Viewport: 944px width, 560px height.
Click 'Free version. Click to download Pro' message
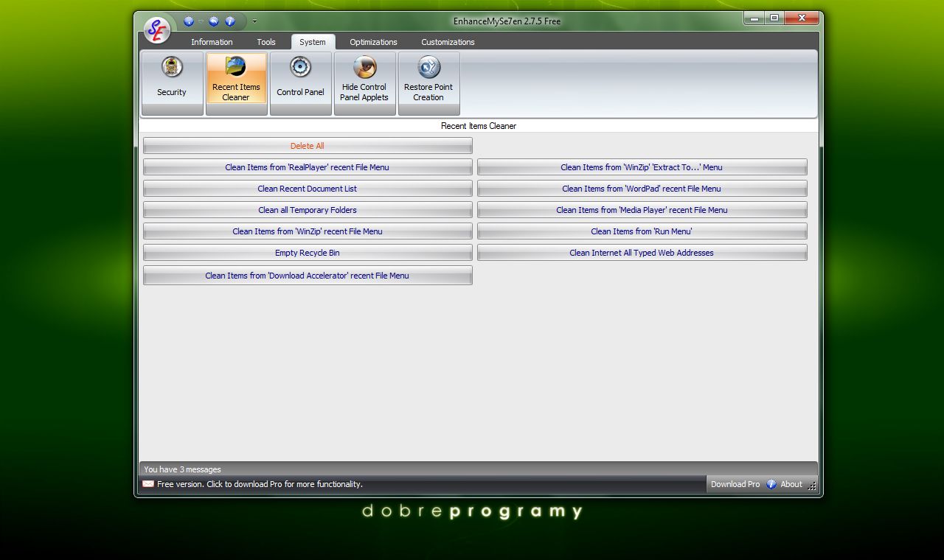pos(260,484)
